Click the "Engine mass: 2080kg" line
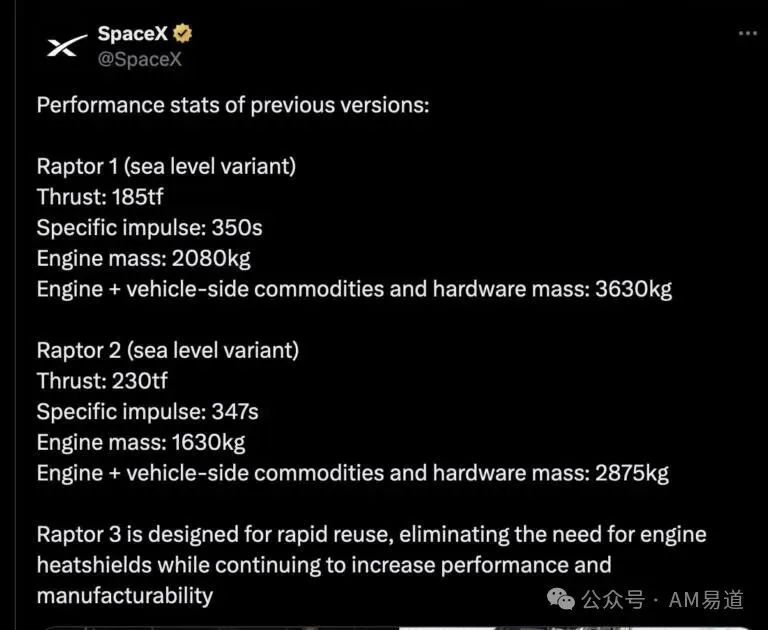Viewport: 768px width, 630px height. pyautogui.click(x=143, y=259)
